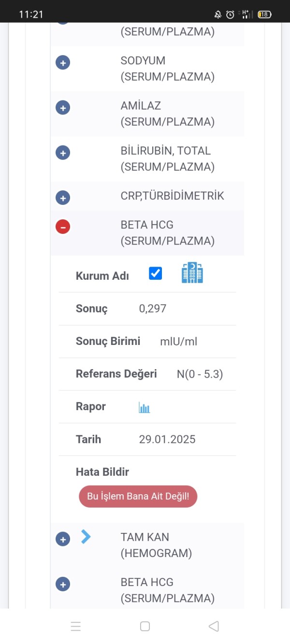Collapse the open BETA HCG row
Image resolution: width=290 pixels, height=644 pixels.
(63, 227)
